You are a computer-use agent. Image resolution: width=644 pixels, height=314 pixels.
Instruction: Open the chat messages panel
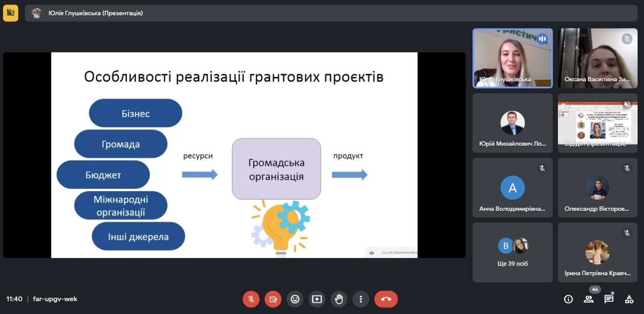coord(609,299)
